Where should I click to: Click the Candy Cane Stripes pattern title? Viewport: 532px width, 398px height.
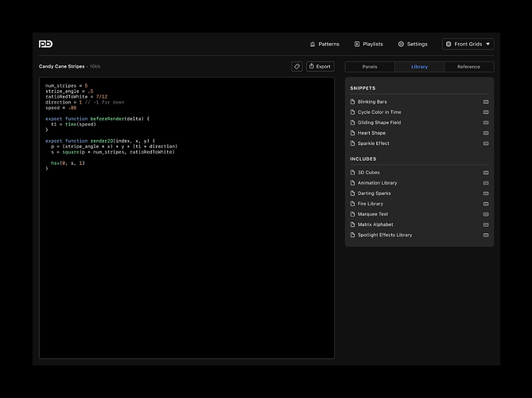click(x=61, y=67)
